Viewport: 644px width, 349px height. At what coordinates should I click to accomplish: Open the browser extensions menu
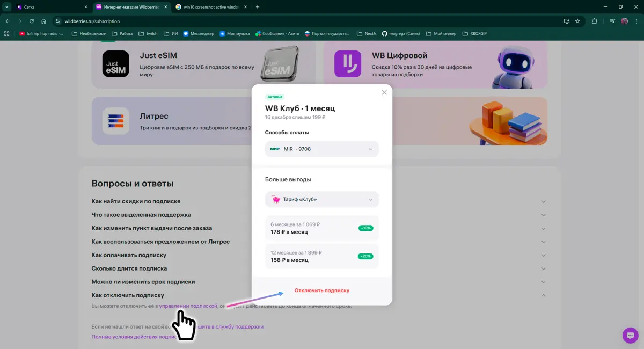pos(595,21)
